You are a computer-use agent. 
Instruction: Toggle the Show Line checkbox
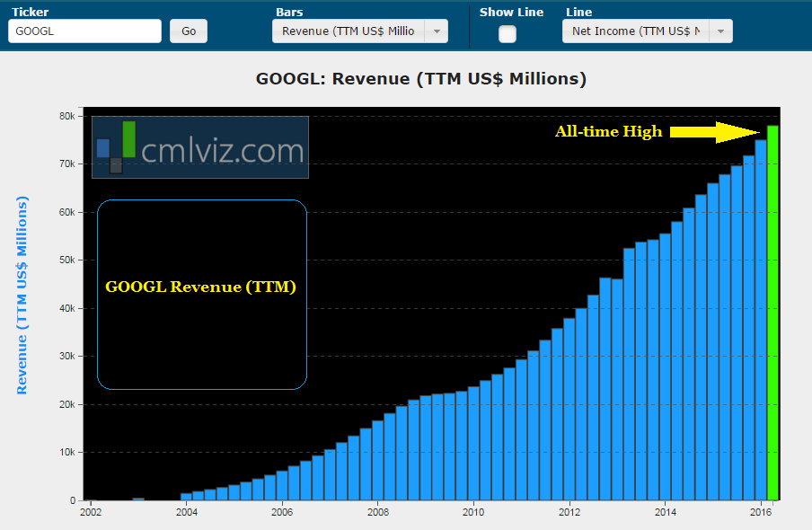tap(507, 34)
